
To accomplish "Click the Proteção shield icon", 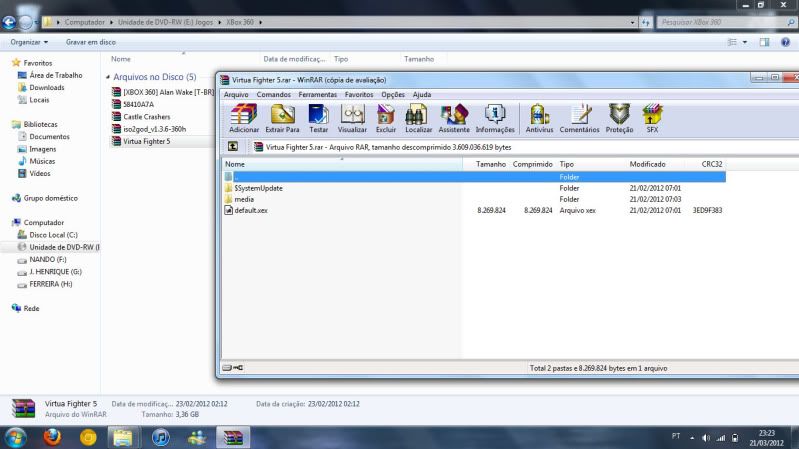I will point(619,118).
